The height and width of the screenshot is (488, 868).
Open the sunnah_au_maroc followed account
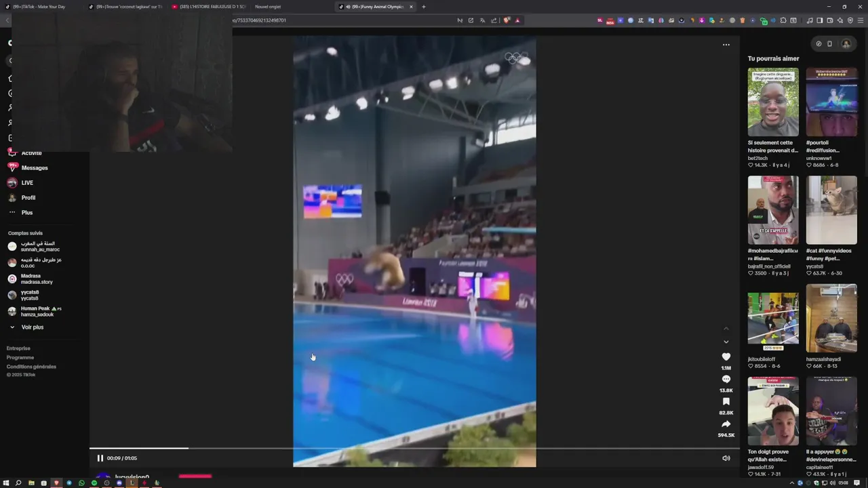(x=40, y=246)
